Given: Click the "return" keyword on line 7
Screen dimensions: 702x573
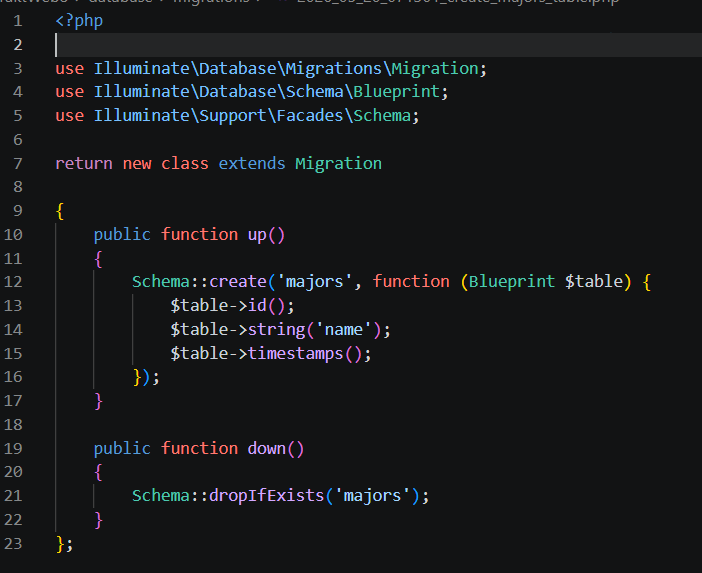Looking at the screenshot, I should pos(84,163).
